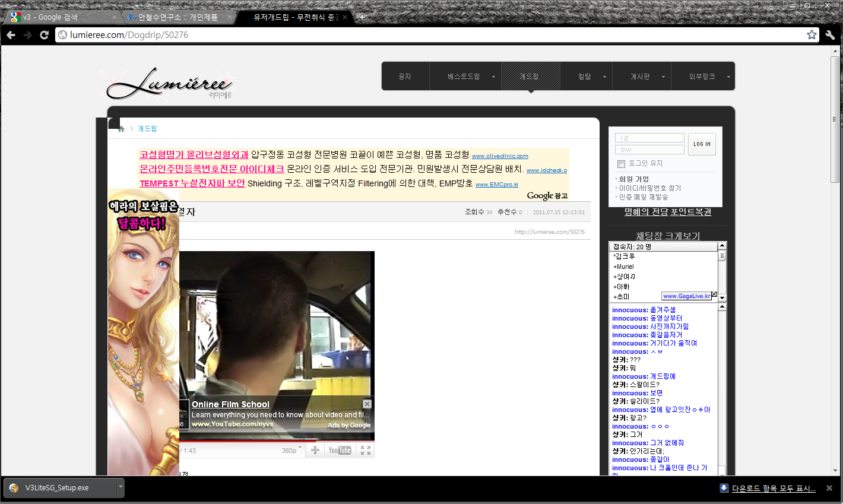Click the plus icon on video player
843x504 pixels.
click(315, 451)
